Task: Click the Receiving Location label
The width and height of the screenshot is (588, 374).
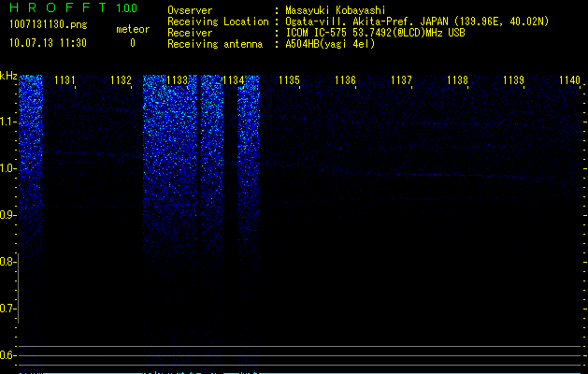Action: pyautogui.click(x=218, y=22)
